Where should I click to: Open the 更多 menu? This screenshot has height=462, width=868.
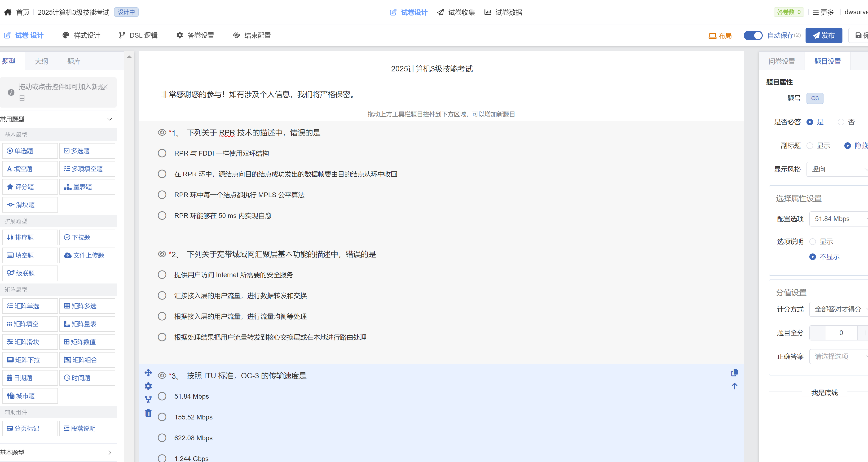pyautogui.click(x=823, y=13)
